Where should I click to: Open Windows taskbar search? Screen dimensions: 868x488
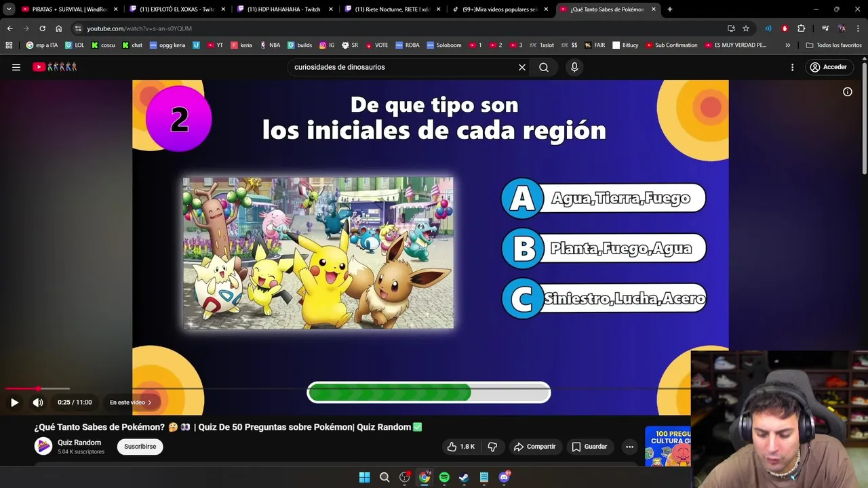[384, 477]
